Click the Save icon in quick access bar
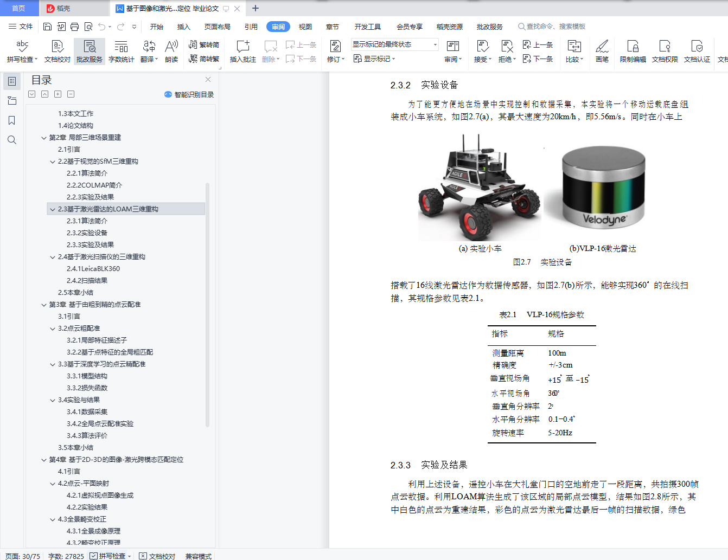 tap(47, 27)
